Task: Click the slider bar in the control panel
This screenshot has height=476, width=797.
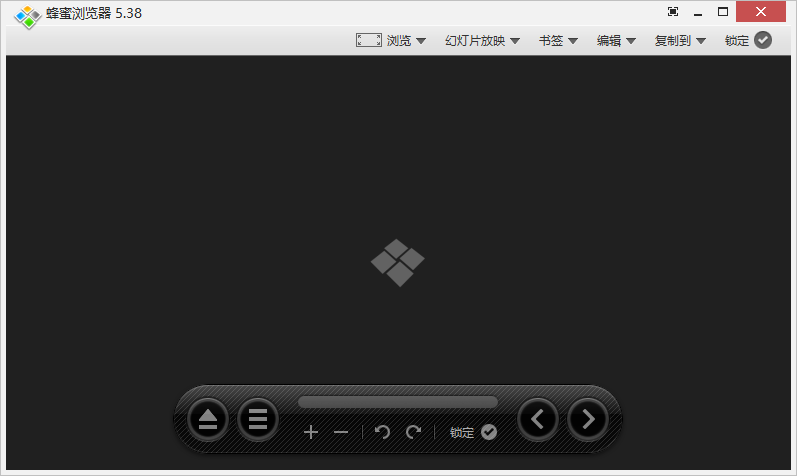Action: pyautogui.click(x=398, y=402)
